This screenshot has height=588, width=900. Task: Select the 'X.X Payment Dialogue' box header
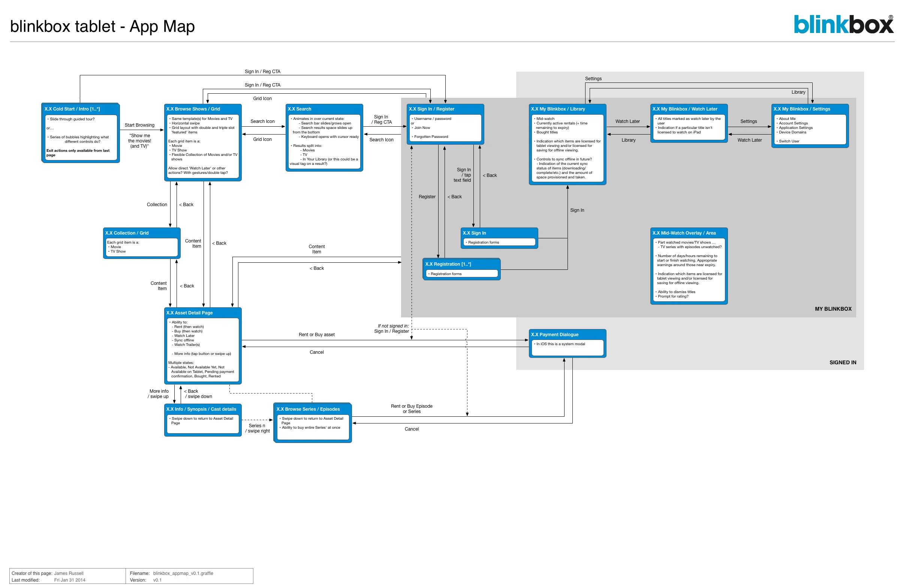pos(555,335)
